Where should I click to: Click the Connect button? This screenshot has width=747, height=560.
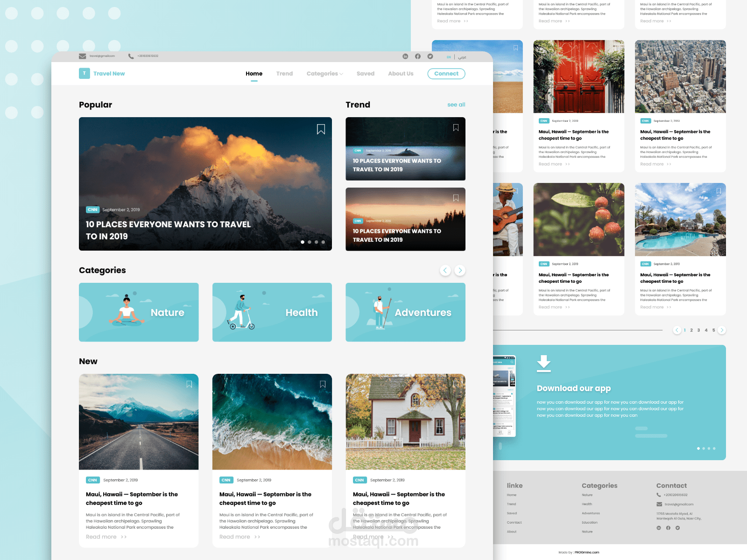point(446,74)
